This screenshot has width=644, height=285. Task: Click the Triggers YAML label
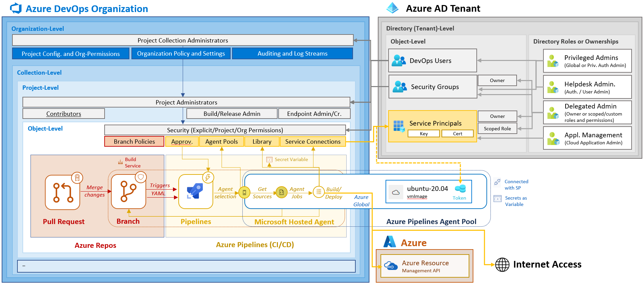pyautogui.click(x=159, y=189)
